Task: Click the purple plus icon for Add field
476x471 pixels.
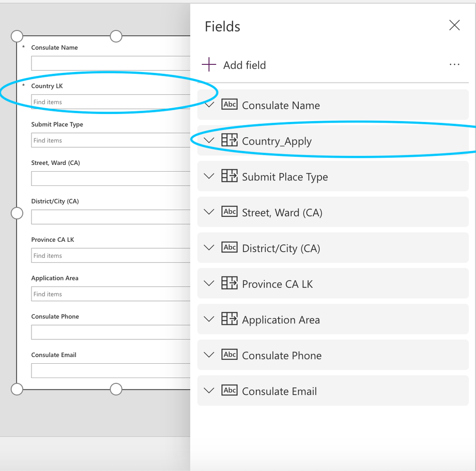Action: click(x=208, y=64)
